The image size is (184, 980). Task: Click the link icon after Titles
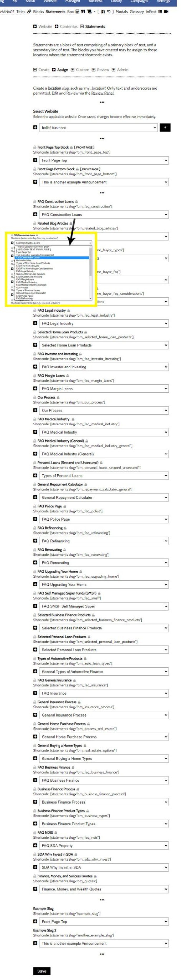pos(29,12)
